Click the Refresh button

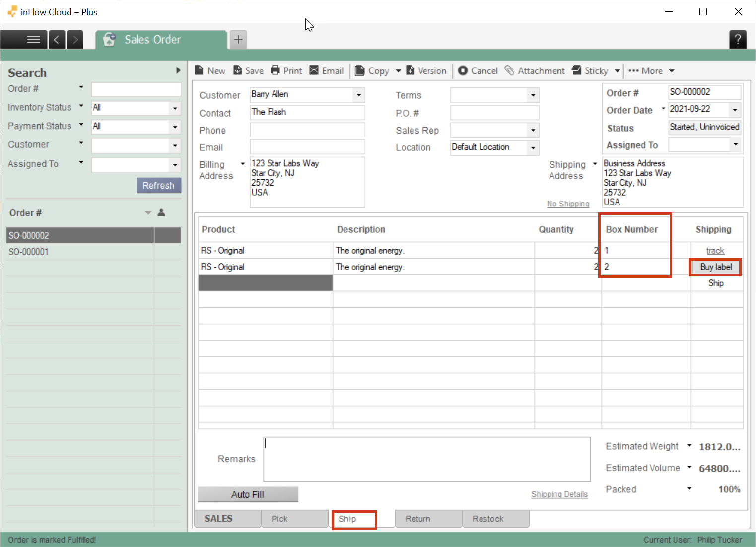click(159, 185)
